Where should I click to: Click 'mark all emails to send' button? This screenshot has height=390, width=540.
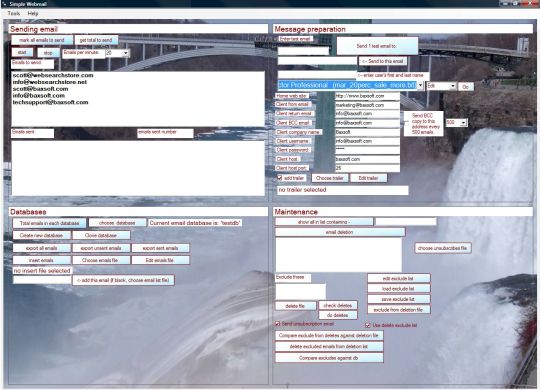click(42, 40)
